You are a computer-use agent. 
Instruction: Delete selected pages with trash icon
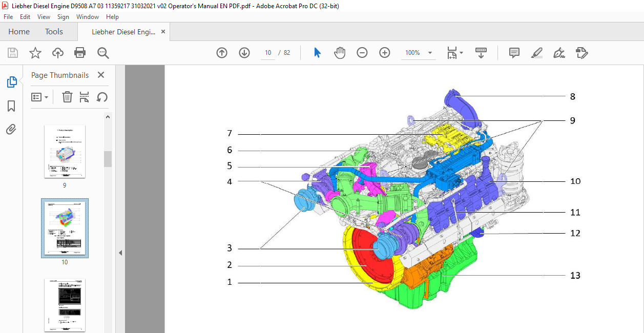(x=67, y=97)
